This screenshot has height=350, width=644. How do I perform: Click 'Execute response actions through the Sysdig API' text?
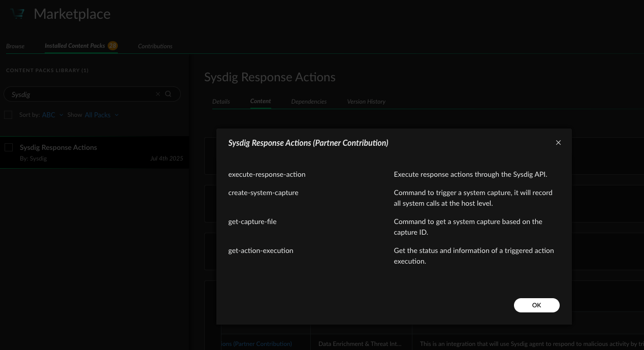470,174
